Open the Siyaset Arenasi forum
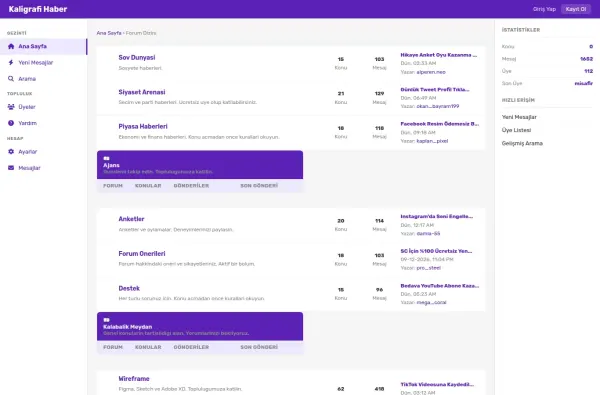The height and width of the screenshot is (395, 600). tap(142, 92)
